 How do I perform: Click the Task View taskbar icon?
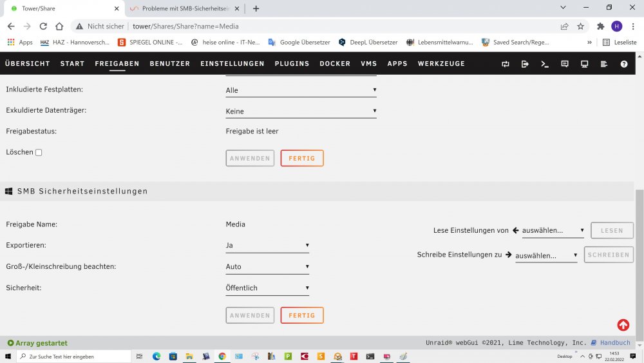[139, 357]
